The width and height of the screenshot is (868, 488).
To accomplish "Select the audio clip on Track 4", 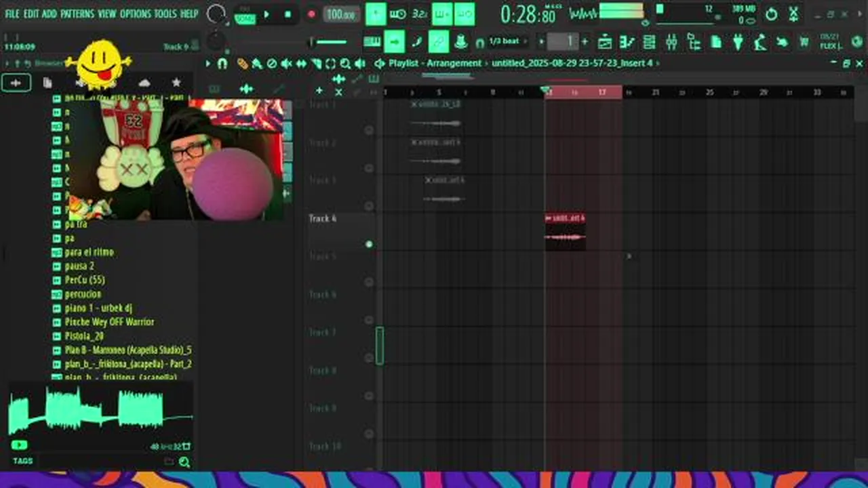I will tap(566, 232).
